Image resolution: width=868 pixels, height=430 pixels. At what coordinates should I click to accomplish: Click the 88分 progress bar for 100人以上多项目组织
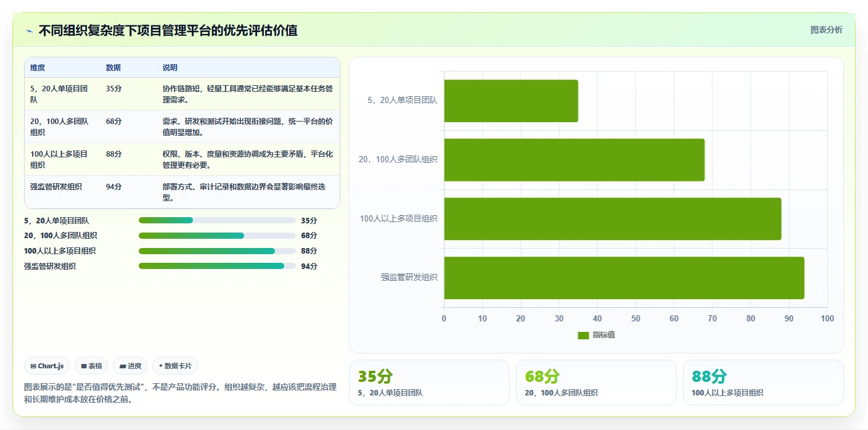217,251
